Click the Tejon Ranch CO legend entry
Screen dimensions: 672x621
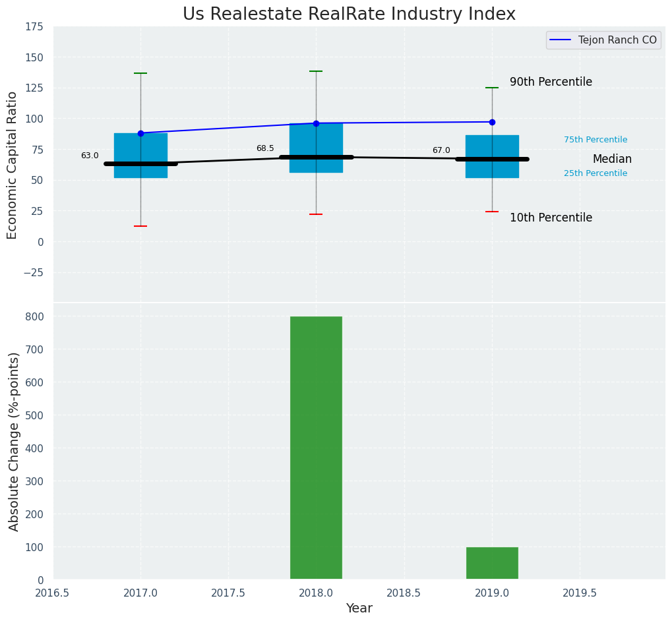coord(617,40)
